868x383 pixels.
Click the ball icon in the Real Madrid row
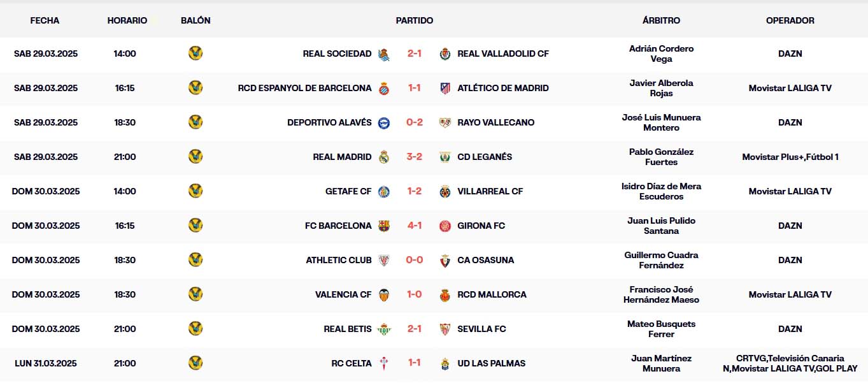[196, 157]
